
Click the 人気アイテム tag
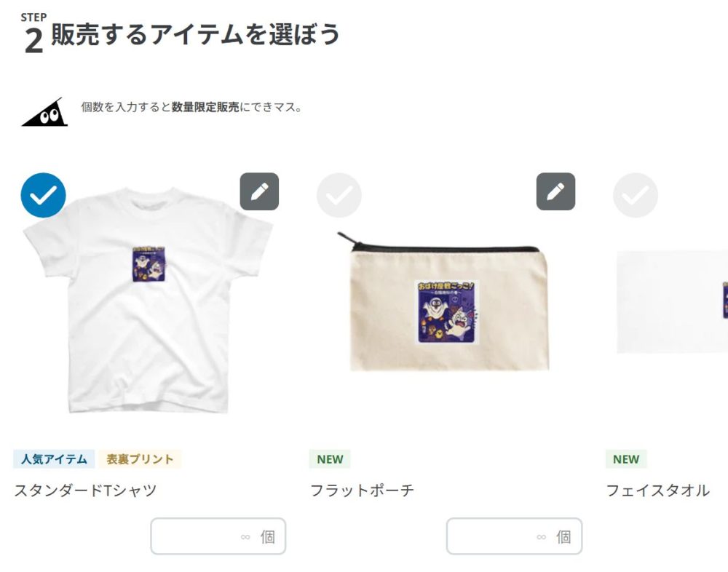pos(54,459)
